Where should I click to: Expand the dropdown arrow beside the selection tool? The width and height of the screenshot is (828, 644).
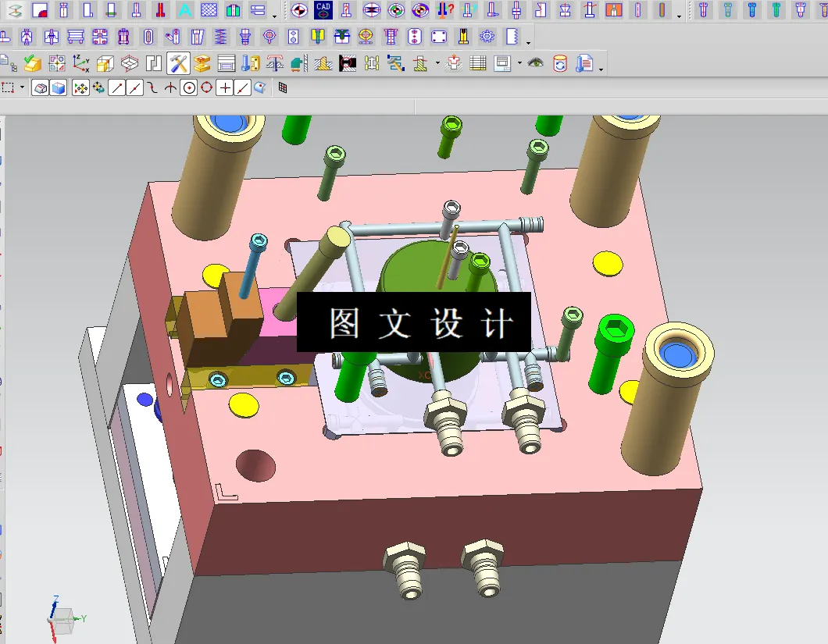(x=21, y=87)
